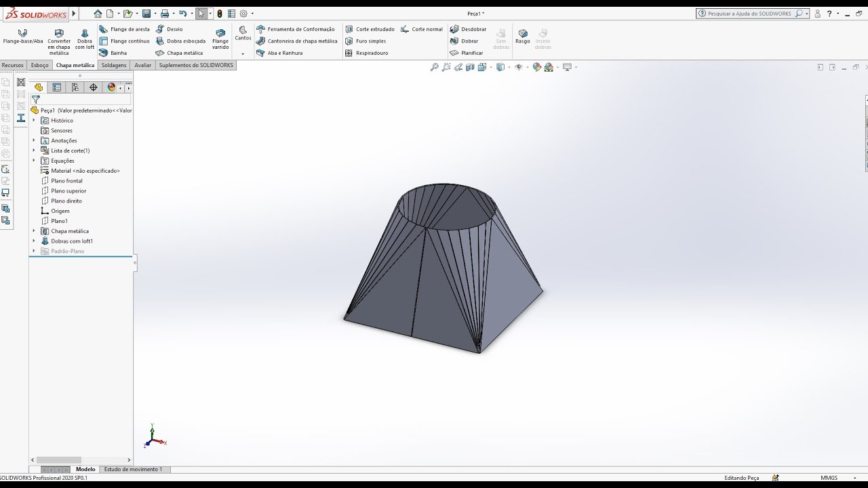This screenshot has height=488, width=868.
Task: Select the Dobra com loft tool
Action: point(85,39)
